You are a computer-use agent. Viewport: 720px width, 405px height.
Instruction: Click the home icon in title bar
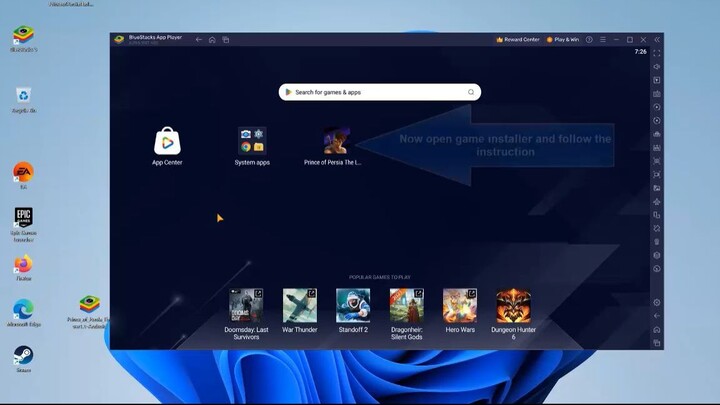212,40
